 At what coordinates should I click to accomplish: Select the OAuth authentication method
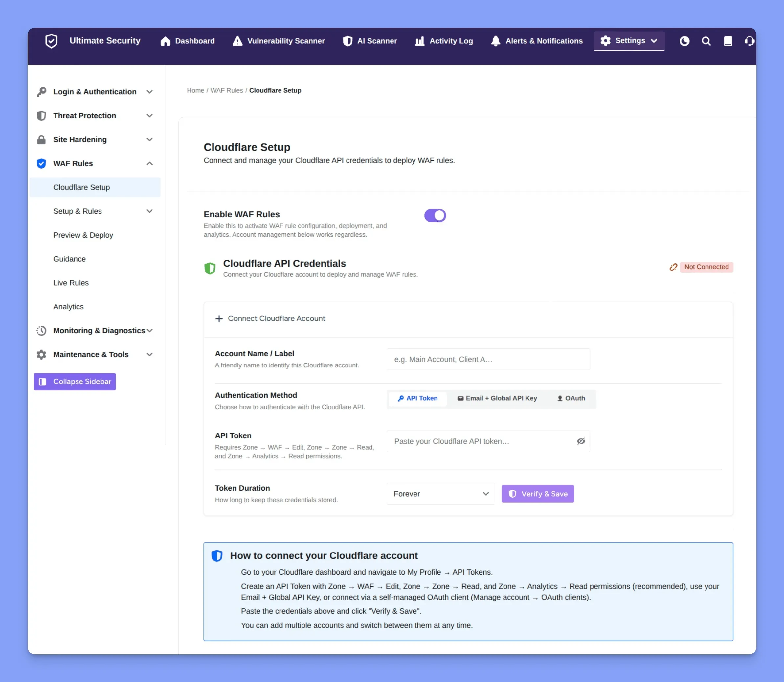click(571, 398)
